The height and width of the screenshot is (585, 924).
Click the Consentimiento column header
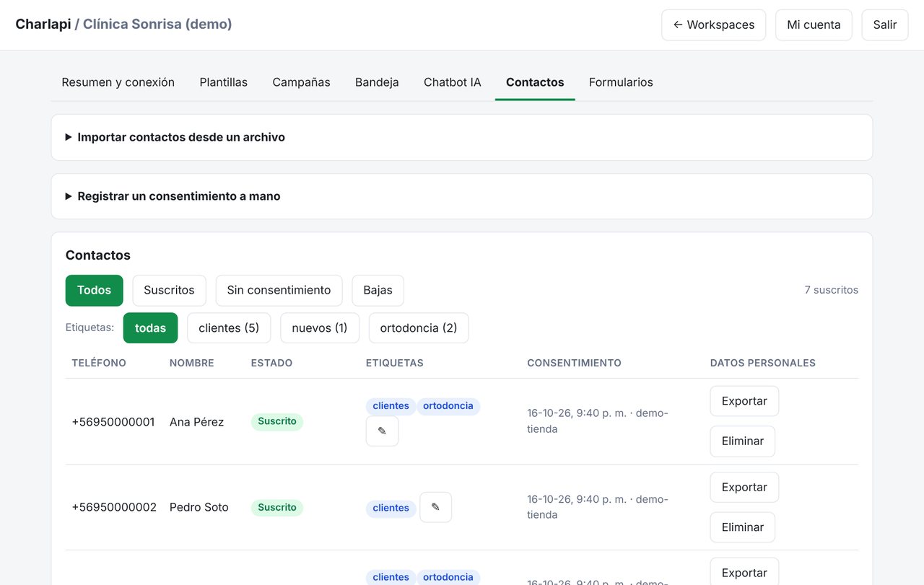click(x=574, y=363)
